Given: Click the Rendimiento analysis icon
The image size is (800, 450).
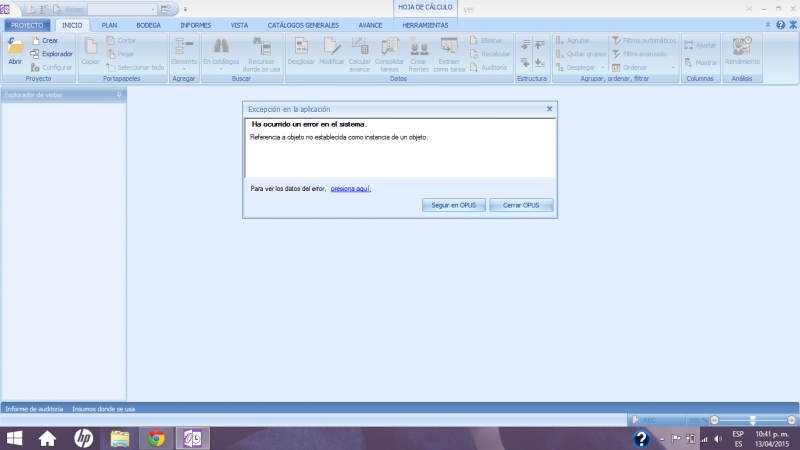Looking at the screenshot, I should coord(742,49).
